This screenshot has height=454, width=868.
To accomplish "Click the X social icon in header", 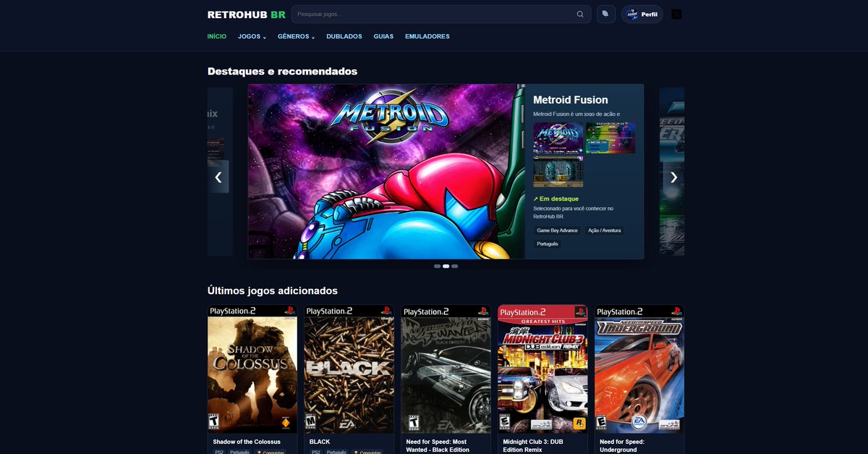I will [x=676, y=14].
